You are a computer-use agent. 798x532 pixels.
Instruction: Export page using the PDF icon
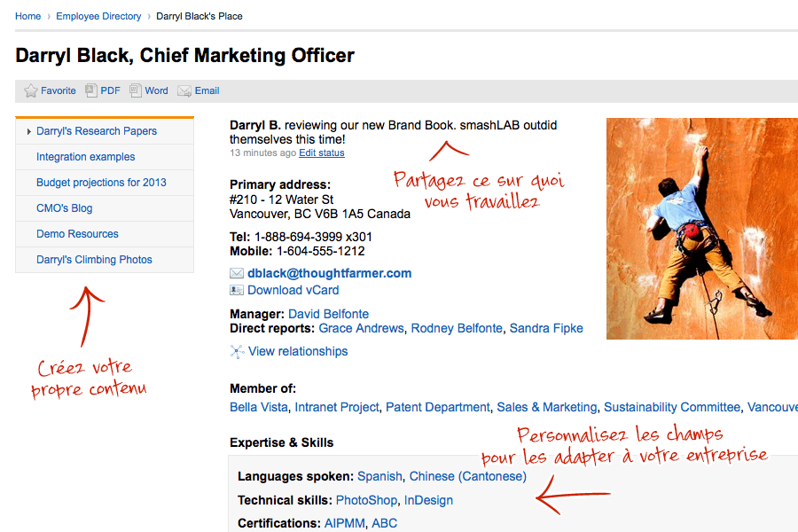(91, 90)
